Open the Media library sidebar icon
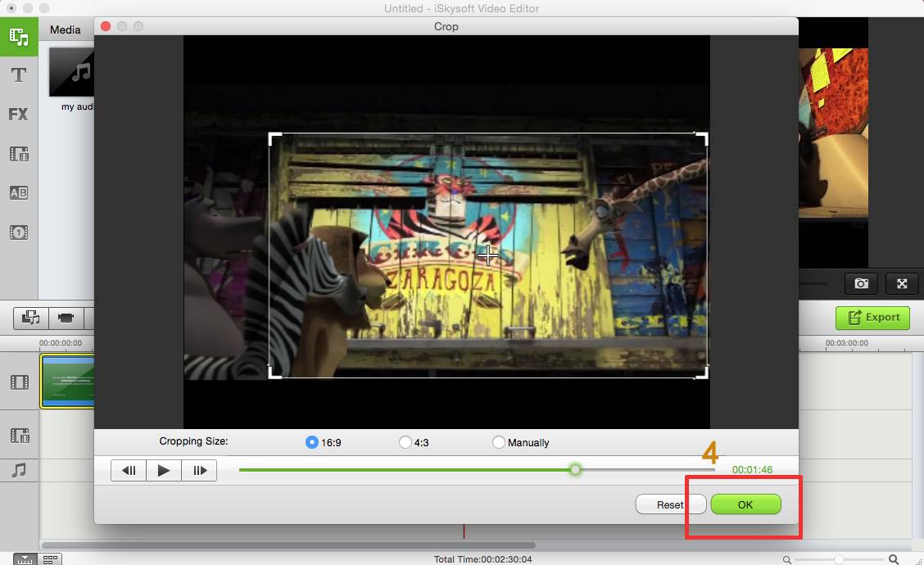924x565 pixels. pyautogui.click(x=19, y=37)
